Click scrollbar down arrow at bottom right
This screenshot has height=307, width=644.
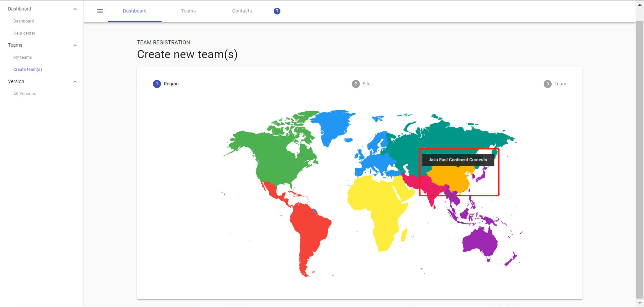(x=640, y=303)
